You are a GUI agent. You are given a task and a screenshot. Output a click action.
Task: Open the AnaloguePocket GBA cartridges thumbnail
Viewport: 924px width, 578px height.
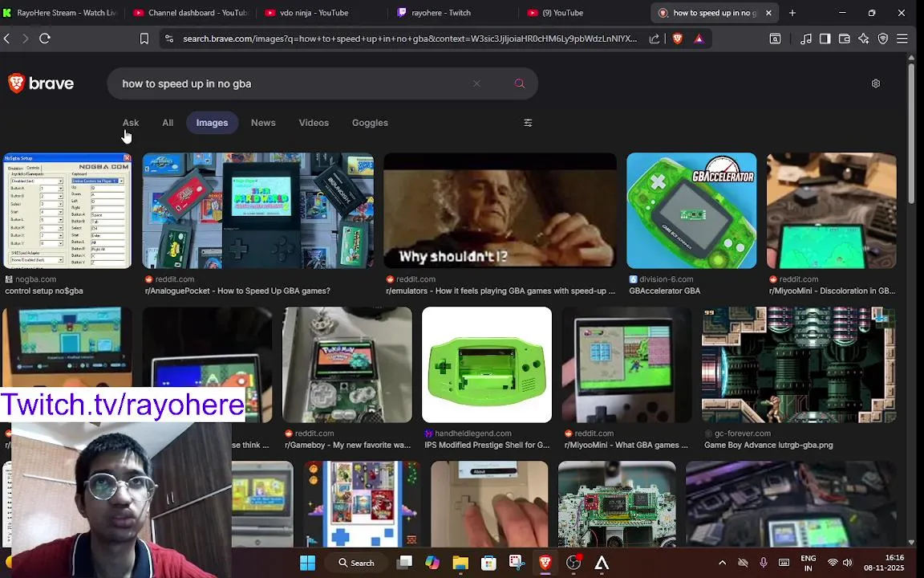258,210
